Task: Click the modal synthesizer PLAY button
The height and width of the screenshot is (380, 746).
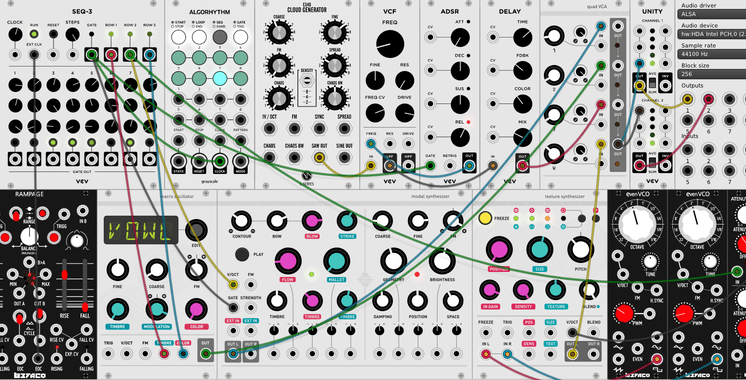Action: [242, 254]
